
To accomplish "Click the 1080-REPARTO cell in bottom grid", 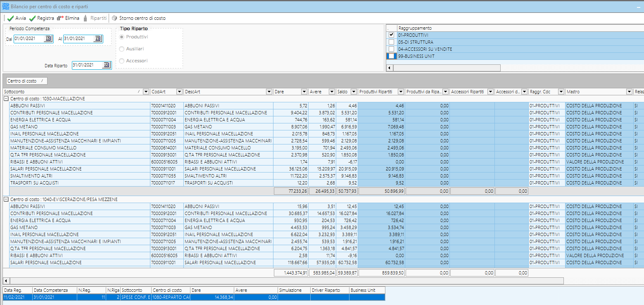I will pos(171,297).
